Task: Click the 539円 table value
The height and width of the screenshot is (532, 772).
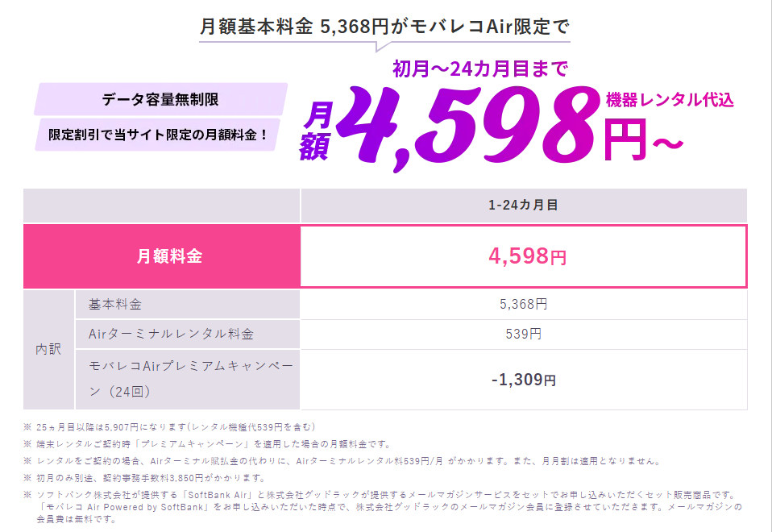Action: point(523,334)
